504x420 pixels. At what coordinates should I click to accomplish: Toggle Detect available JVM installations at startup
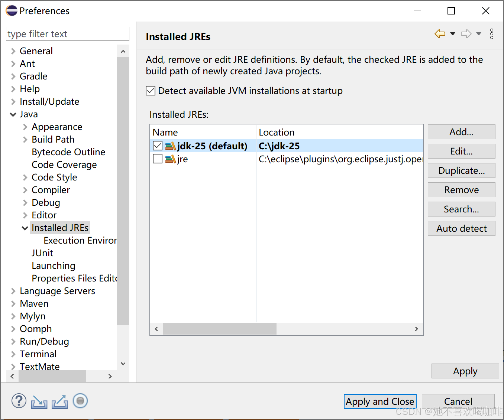pos(151,91)
